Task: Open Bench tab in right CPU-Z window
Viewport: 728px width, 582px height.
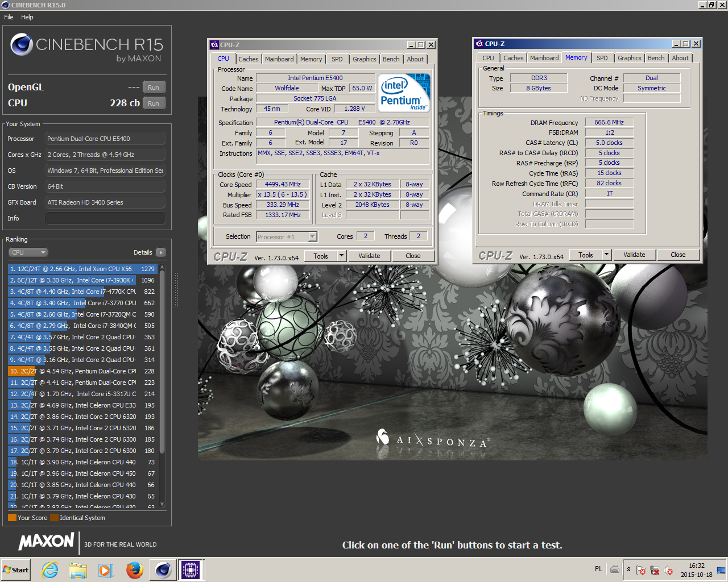Action: (656, 58)
